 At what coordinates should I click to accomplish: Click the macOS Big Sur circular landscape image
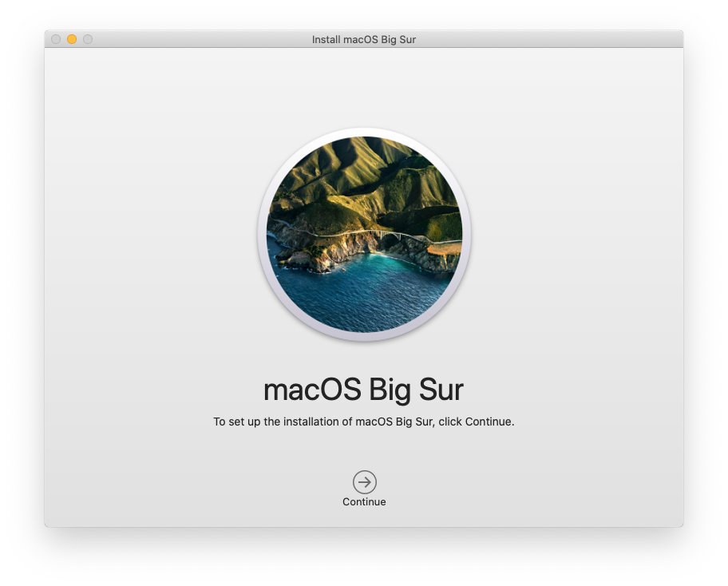click(365, 235)
